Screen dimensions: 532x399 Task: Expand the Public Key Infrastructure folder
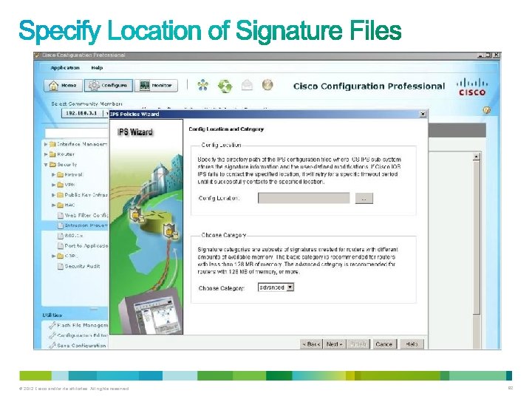(53, 195)
